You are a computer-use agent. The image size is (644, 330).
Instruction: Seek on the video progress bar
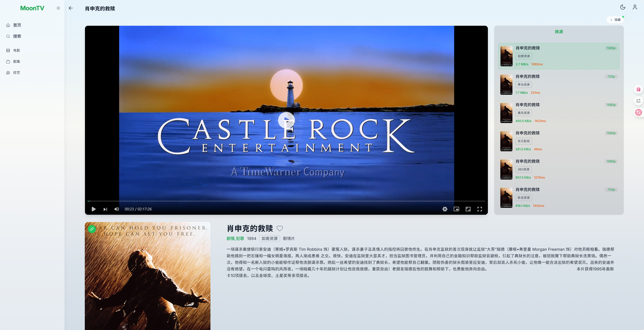point(286,201)
